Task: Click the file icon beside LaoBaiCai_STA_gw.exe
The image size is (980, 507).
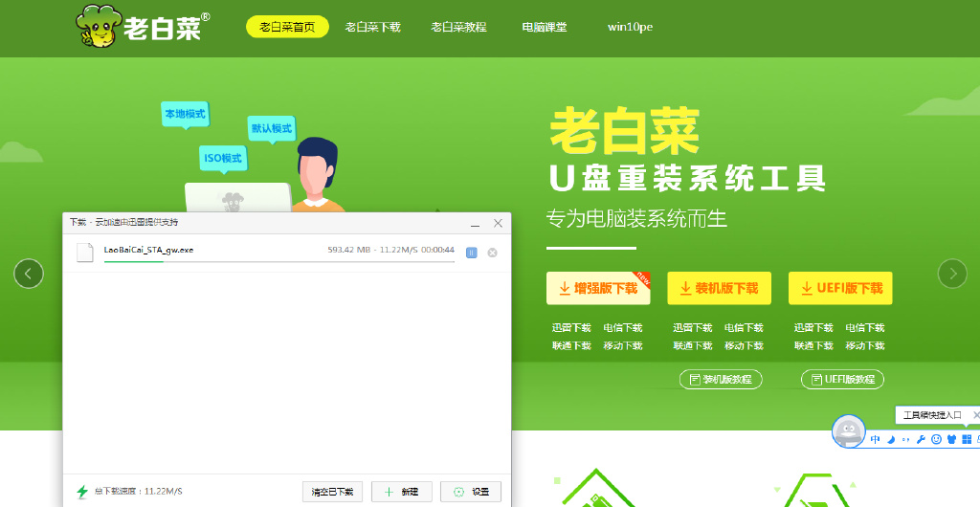Action: click(x=85, y=252)
